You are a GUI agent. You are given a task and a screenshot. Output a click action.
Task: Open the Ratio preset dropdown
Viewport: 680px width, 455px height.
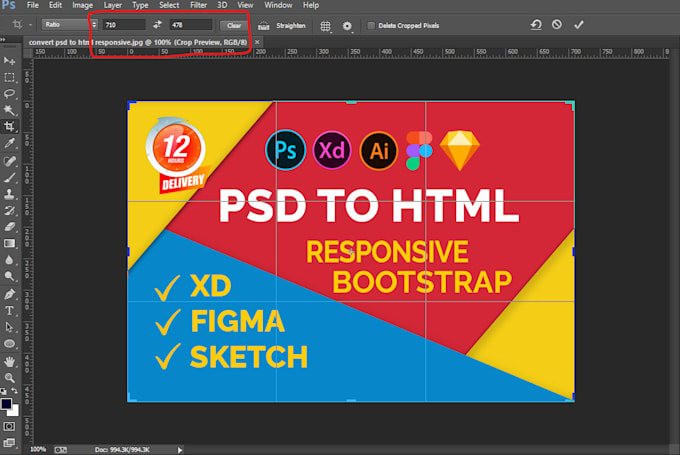[69, 25]
